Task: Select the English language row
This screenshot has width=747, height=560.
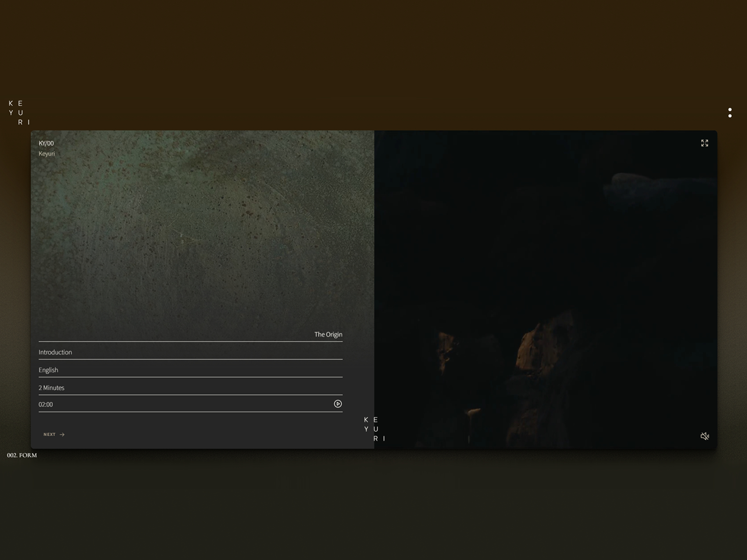Action: [190, 370]
